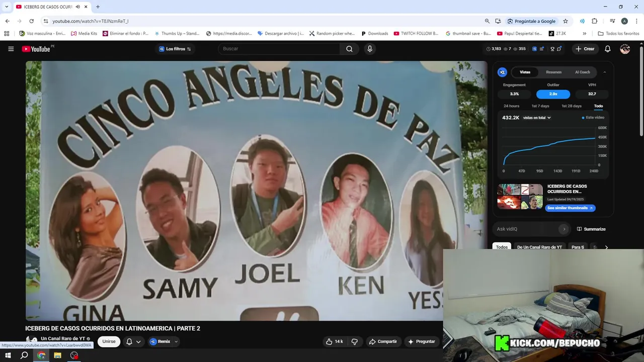Click the search magnifier button
This screenshot has width=644, height=362.
[349, 49]
